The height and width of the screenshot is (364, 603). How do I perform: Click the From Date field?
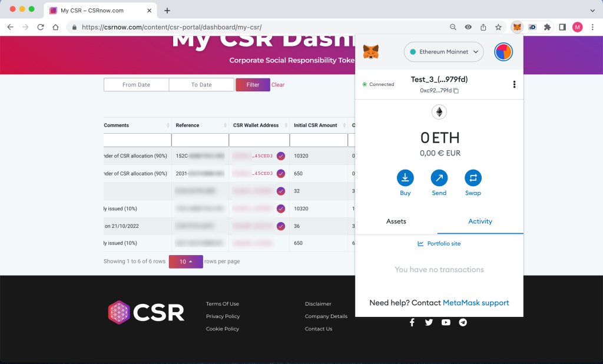pyautogui.click(x=136, y=85)
